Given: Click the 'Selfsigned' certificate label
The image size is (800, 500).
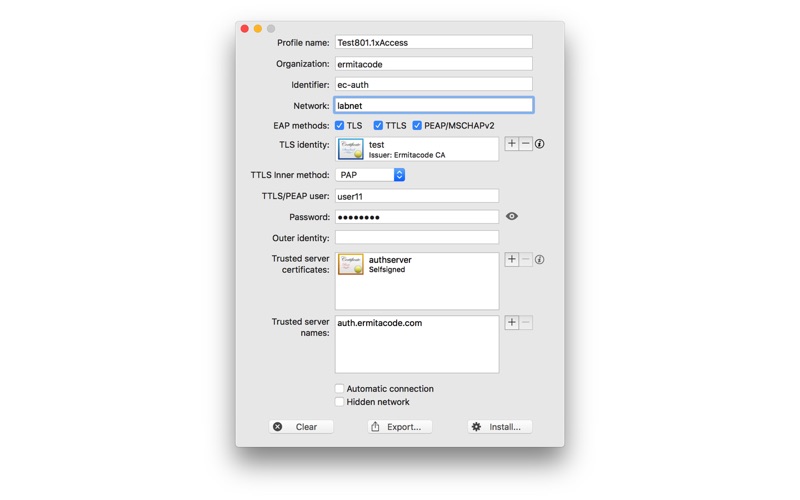Looking at the screenshot, I should pyautogui.click(x=387, y=270).
